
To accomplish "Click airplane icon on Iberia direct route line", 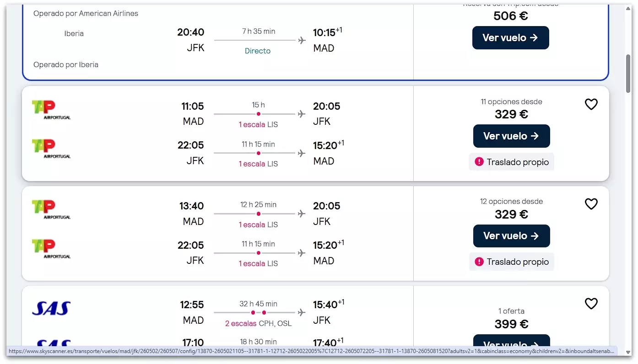I will click(x=302, y=40).
